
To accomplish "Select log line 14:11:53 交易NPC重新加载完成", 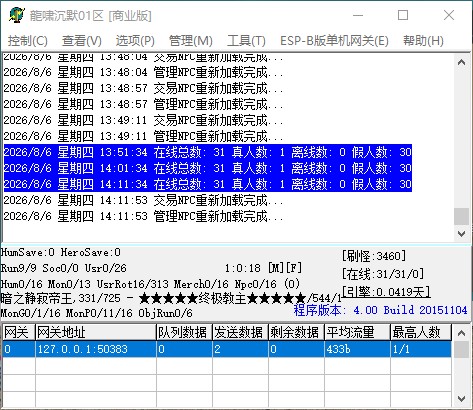I will point(143,200).
